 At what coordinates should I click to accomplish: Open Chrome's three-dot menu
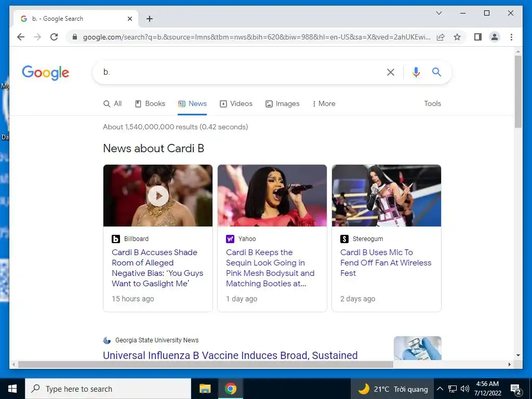click(x=511, y=37)
